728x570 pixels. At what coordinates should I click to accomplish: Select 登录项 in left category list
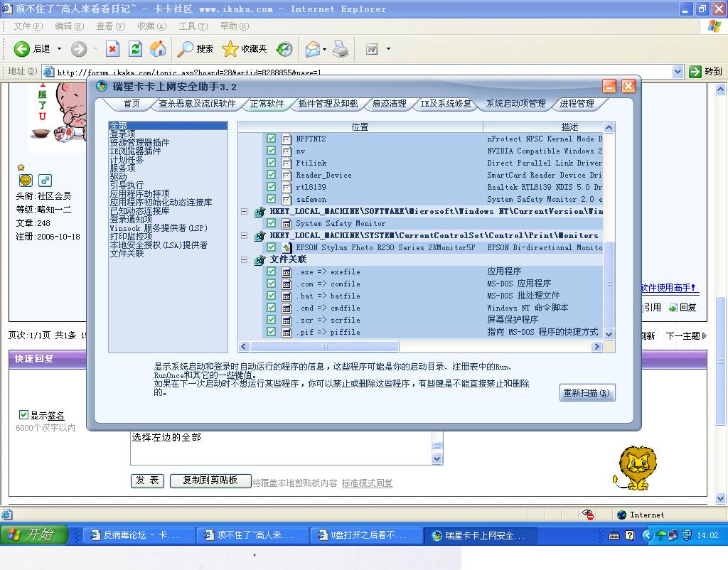point(122,134)
